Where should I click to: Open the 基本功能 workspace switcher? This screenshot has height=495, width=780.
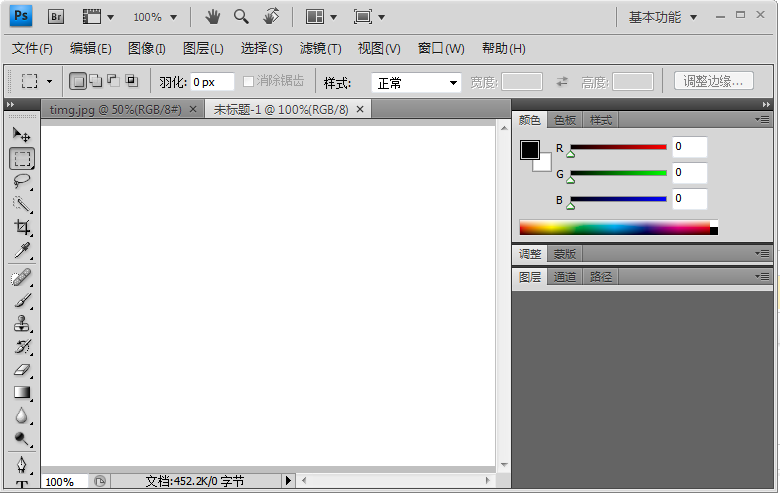[x=662, y=17]
